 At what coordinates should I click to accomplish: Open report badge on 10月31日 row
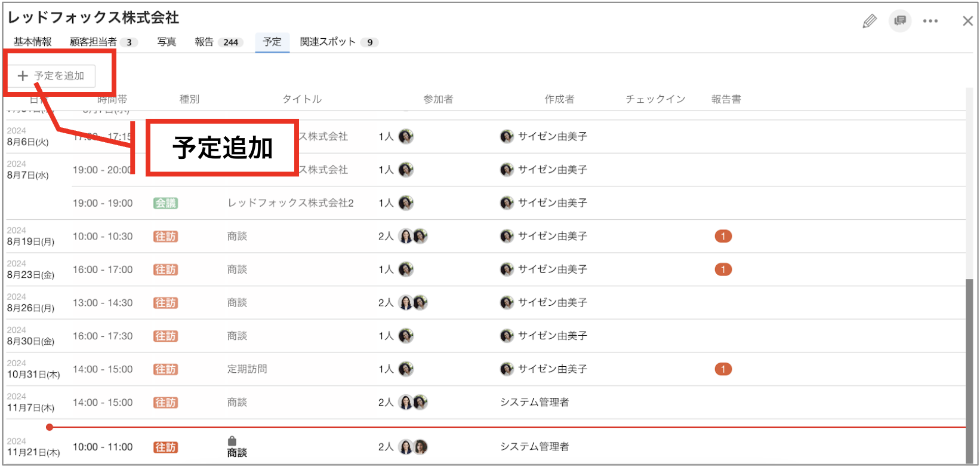pyautogui.click(x=723, y=369)
